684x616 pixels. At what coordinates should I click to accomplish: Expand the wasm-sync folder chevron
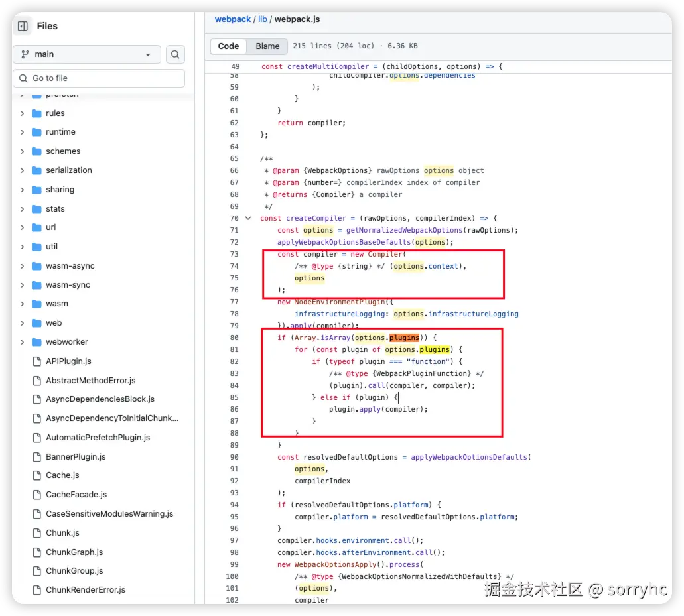pyautogui.click(x=23, y=285)
